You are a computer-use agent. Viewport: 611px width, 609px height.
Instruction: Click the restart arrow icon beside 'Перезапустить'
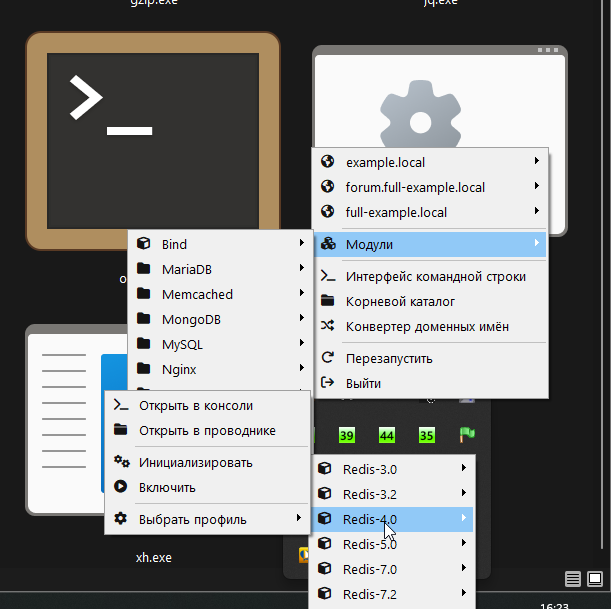click(x=327, y=358)
